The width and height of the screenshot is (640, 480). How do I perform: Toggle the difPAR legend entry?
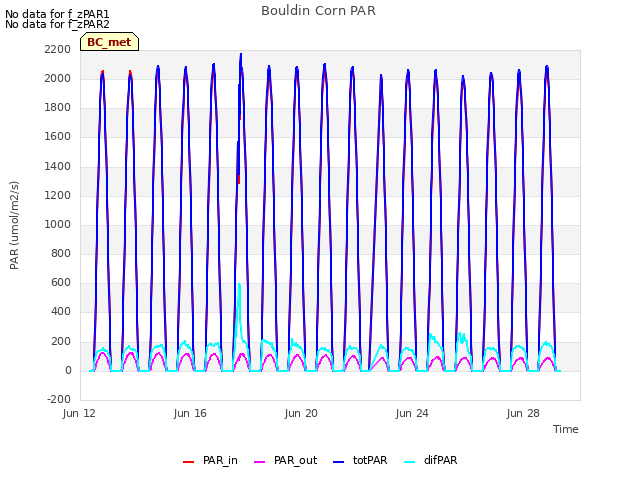430,460
